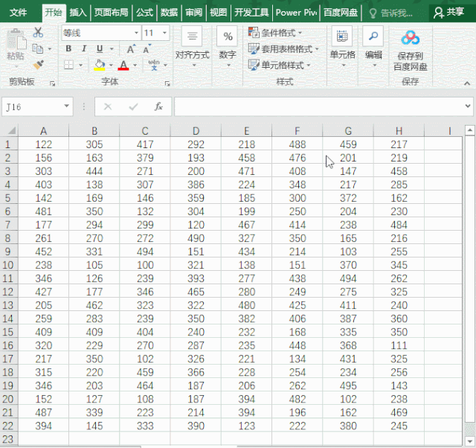Open the Alignment (对齐方式) group
The image size is (476, 448).
[x=193, y=47]
